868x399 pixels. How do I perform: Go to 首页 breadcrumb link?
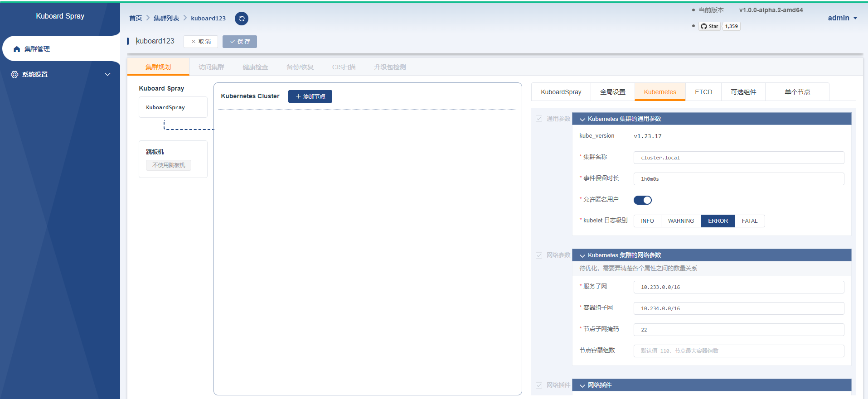point(136,18)
